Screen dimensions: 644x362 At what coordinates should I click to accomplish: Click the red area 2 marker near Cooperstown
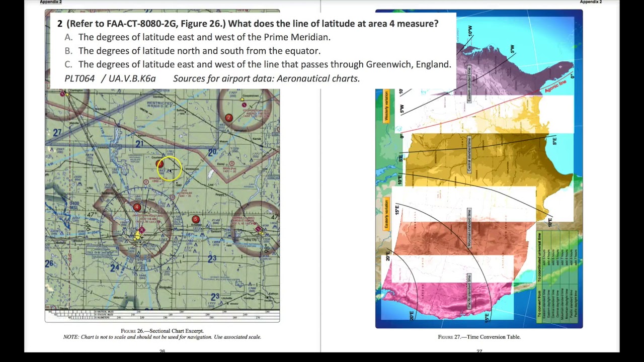pyautogui.click(x=229, y=118)
